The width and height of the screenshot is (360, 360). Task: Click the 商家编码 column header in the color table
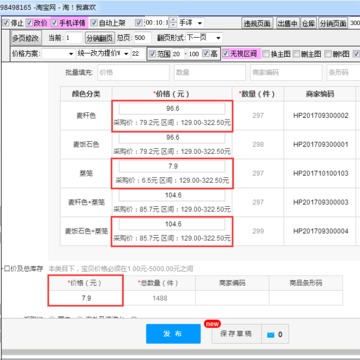(320, 94)
